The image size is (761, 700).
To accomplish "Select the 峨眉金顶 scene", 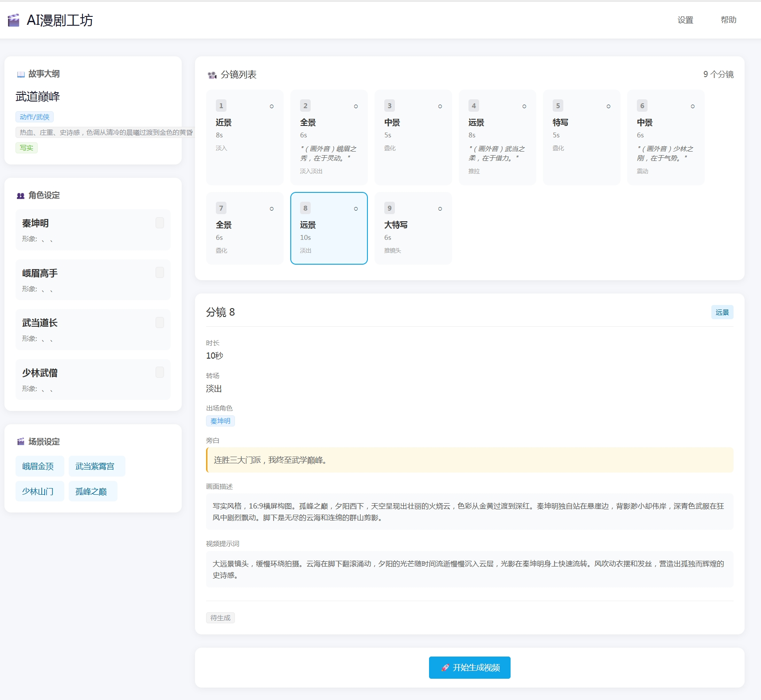I will coord(40,466).
